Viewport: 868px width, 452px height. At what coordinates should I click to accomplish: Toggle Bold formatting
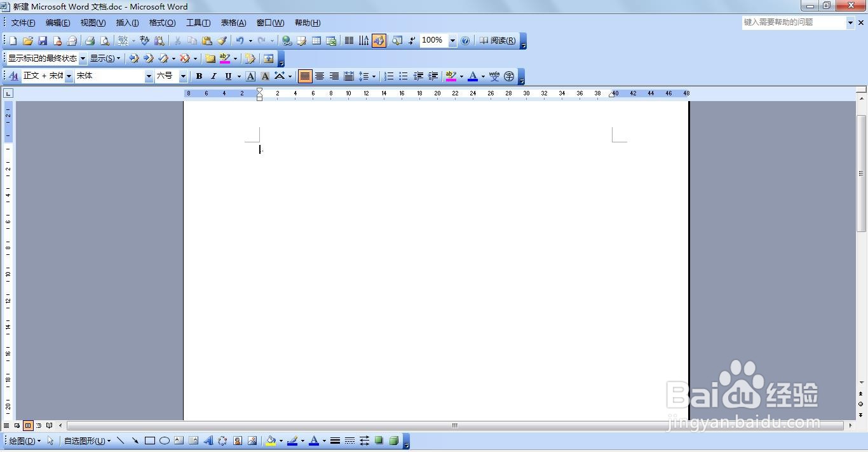point(199,76)
